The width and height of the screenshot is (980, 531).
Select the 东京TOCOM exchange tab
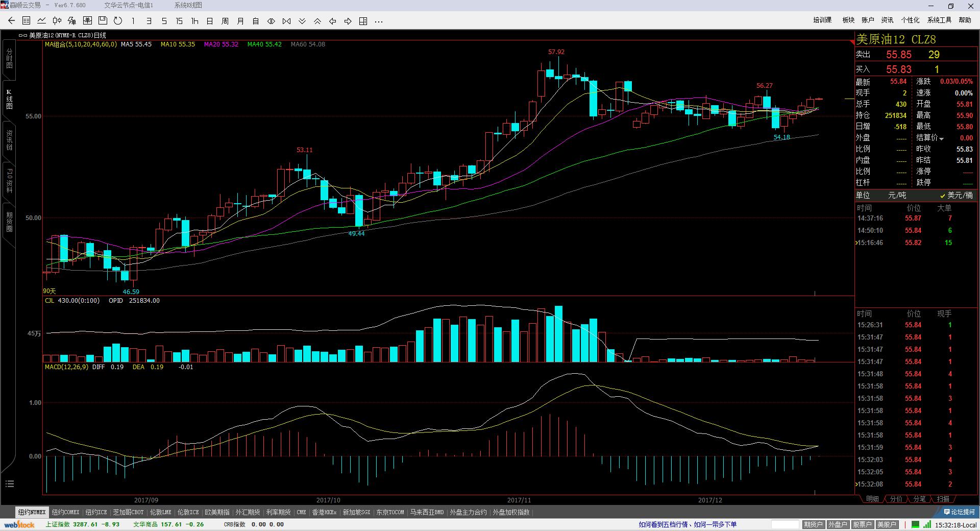pyautogui.click(x=390, y=512)
